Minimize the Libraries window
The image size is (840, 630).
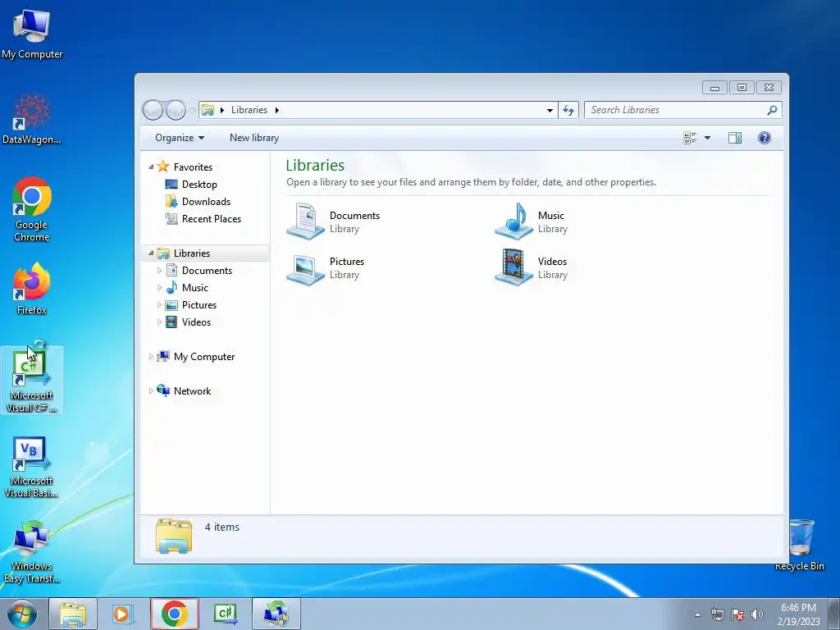pyautogui.click(x=714, y=87)
